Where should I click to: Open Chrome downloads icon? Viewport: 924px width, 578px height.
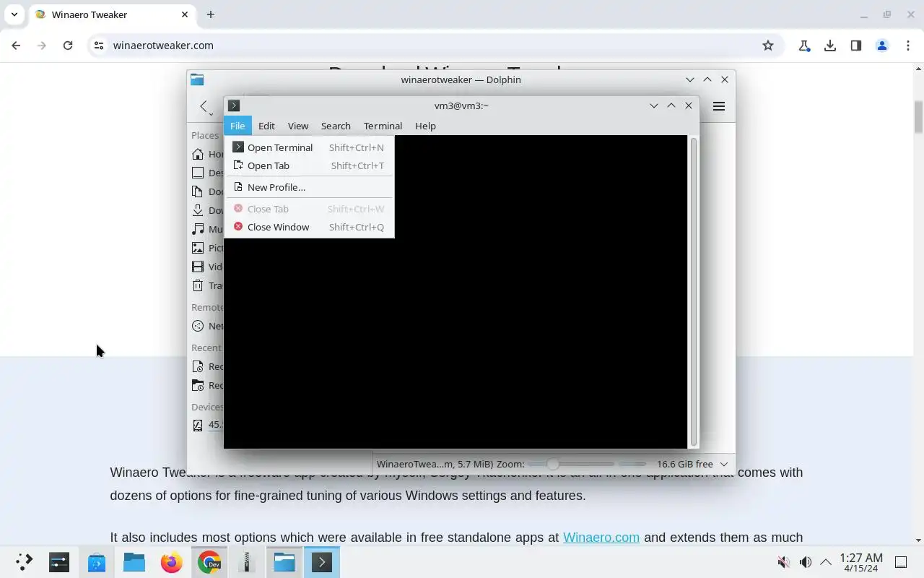[x=830, y=46]
